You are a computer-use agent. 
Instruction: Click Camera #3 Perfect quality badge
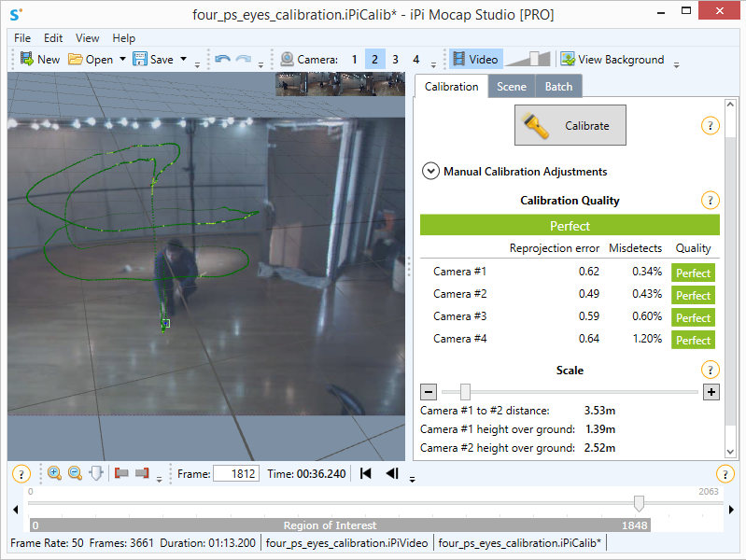(x=693, y=318)
